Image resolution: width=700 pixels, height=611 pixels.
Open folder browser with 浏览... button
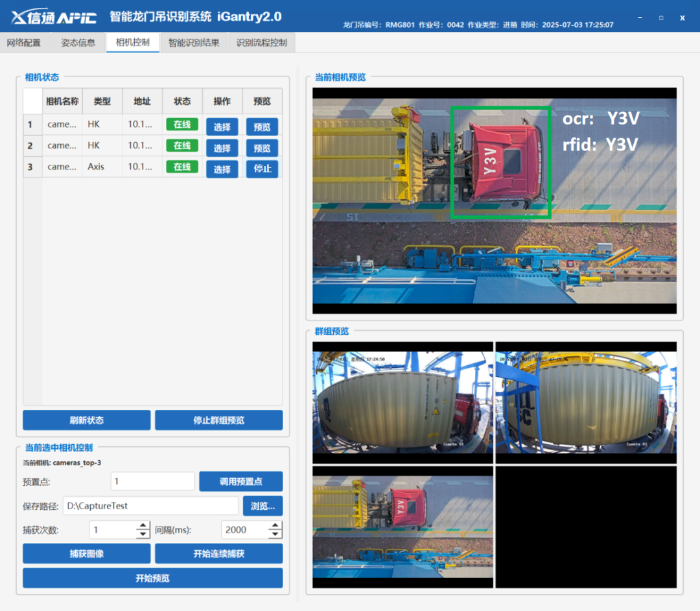262,506
